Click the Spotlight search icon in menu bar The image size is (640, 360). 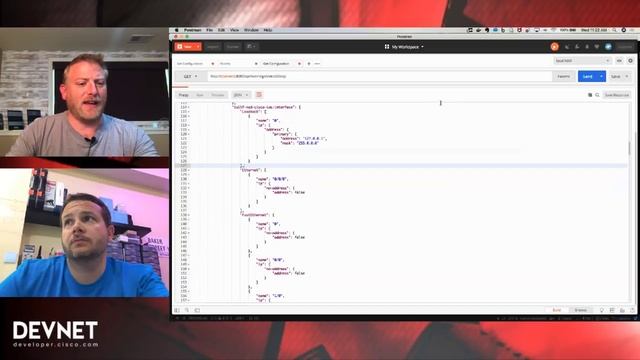coord(614,30)
